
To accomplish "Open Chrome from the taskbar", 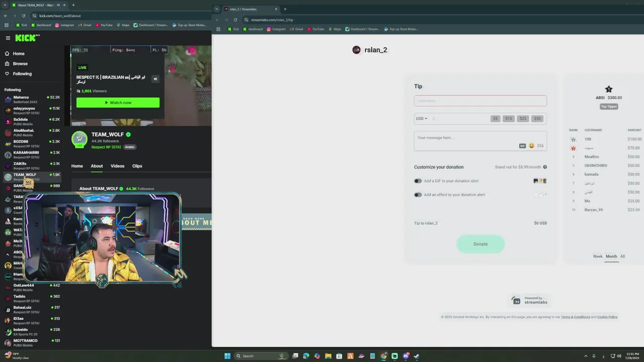I will click(383, 356).
